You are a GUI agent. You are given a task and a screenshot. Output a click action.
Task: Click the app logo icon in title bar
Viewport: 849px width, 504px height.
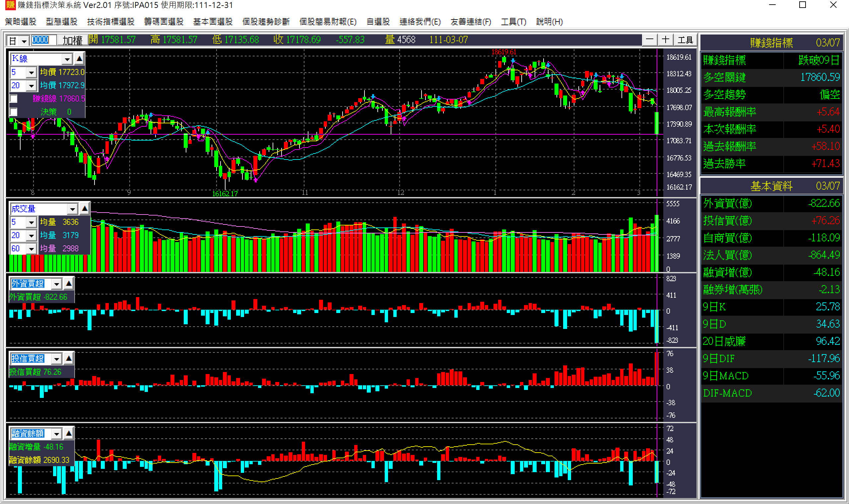click(10, 5)
